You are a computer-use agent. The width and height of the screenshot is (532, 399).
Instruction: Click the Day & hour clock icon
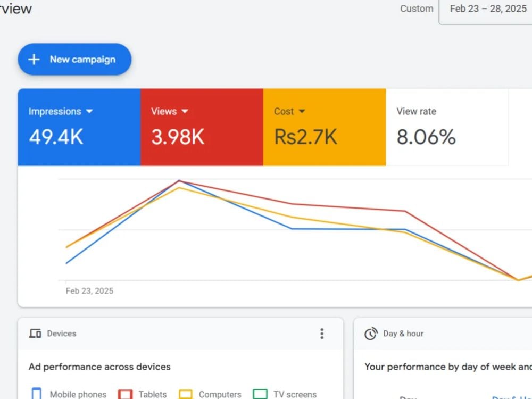coord(371,334)
